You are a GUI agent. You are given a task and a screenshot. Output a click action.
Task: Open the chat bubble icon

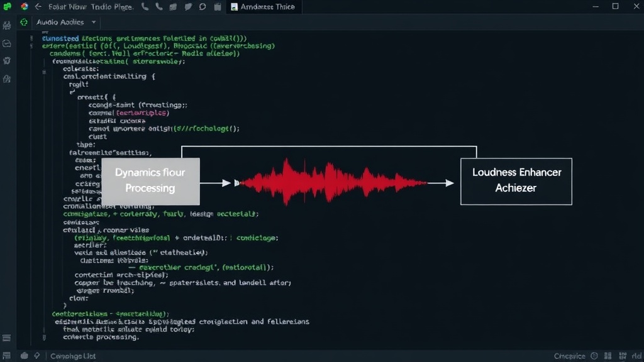point(203,7)
